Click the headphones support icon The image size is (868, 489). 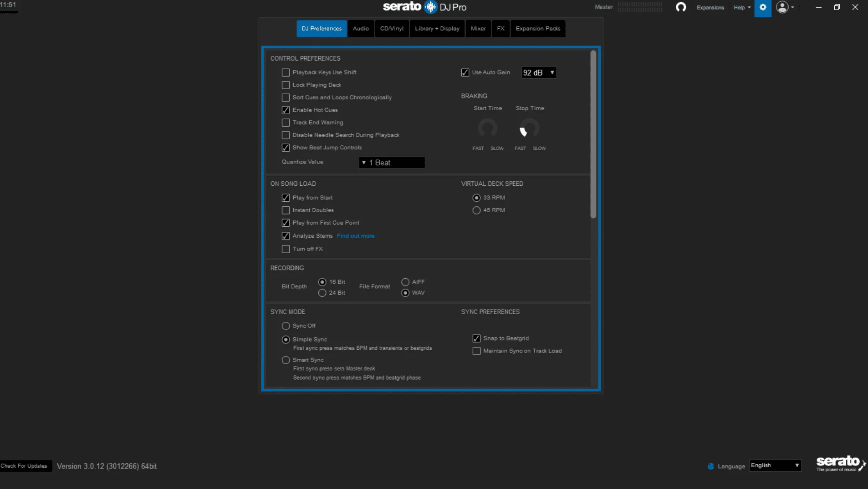(680, 7)
